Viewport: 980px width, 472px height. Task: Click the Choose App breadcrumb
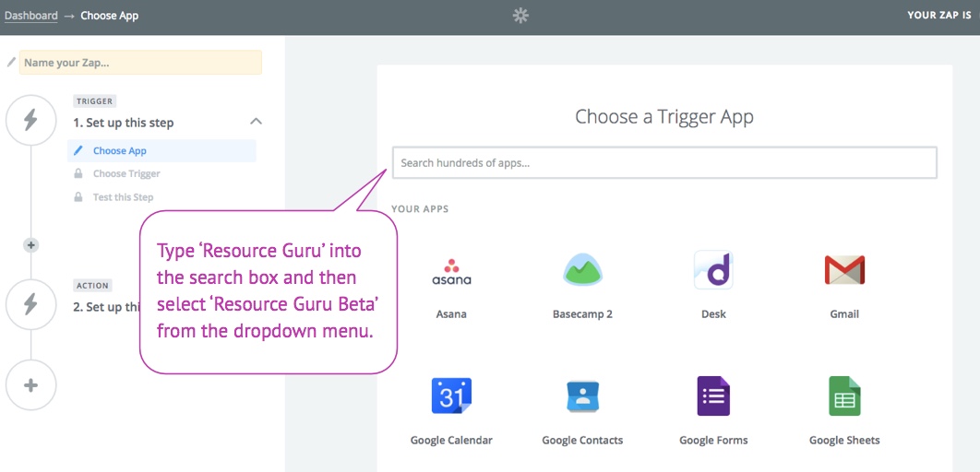(x=110, y=16)
